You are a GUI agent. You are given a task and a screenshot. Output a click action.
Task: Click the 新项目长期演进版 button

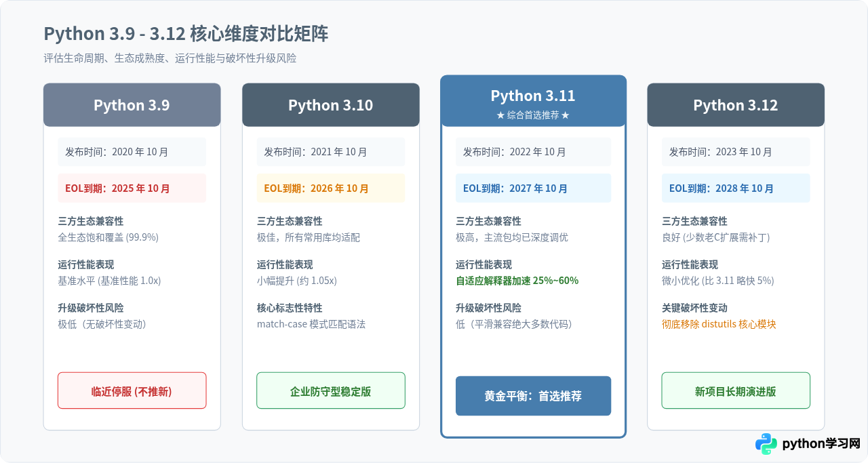tap(736, 391)
